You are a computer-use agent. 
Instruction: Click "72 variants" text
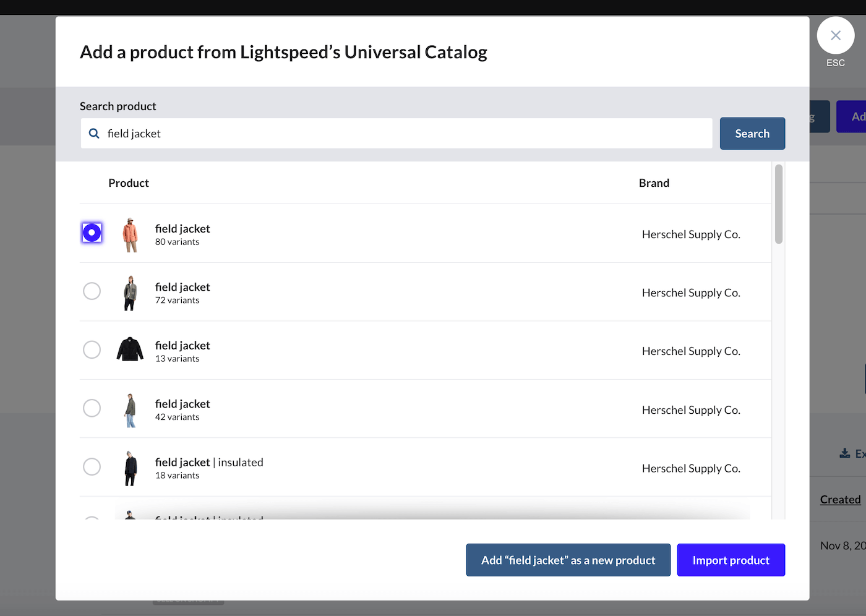(177, 300)
